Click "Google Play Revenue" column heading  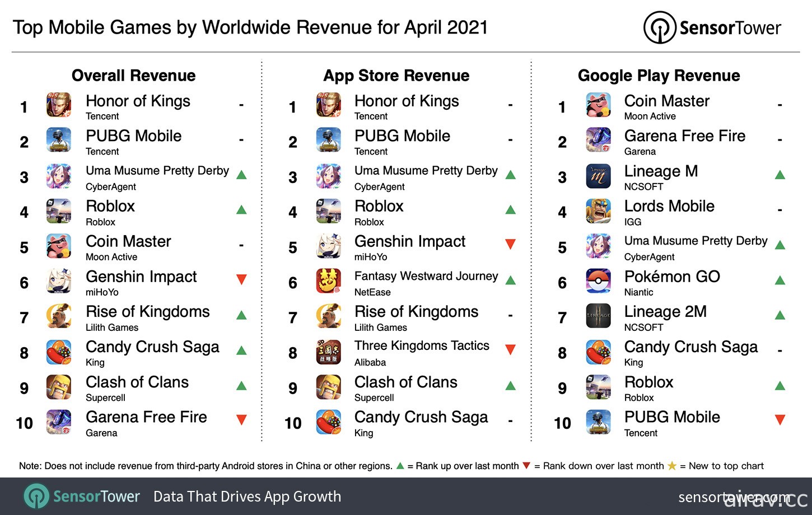pyautogui.click(x=659, y=76)
